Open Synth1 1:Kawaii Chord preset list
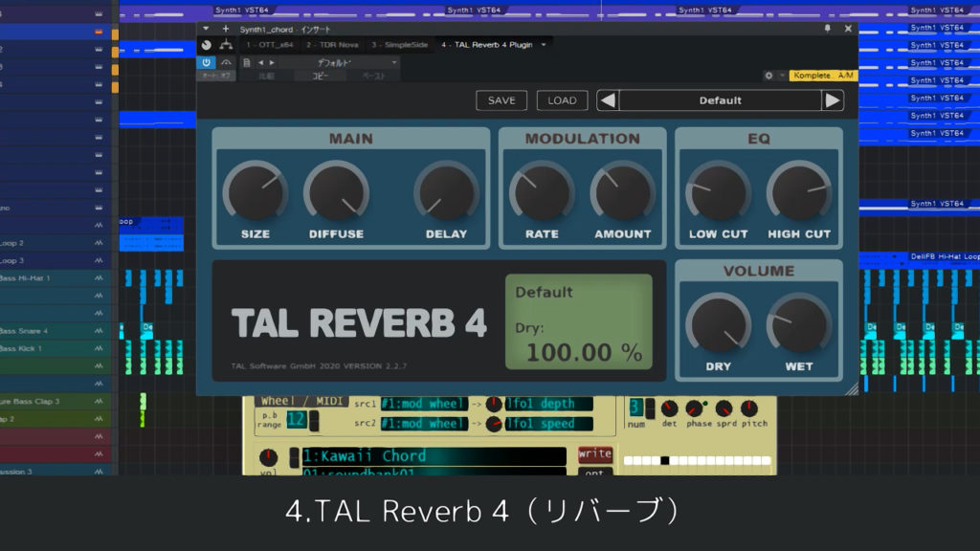 pyautogui.click(x=434, y=456)
